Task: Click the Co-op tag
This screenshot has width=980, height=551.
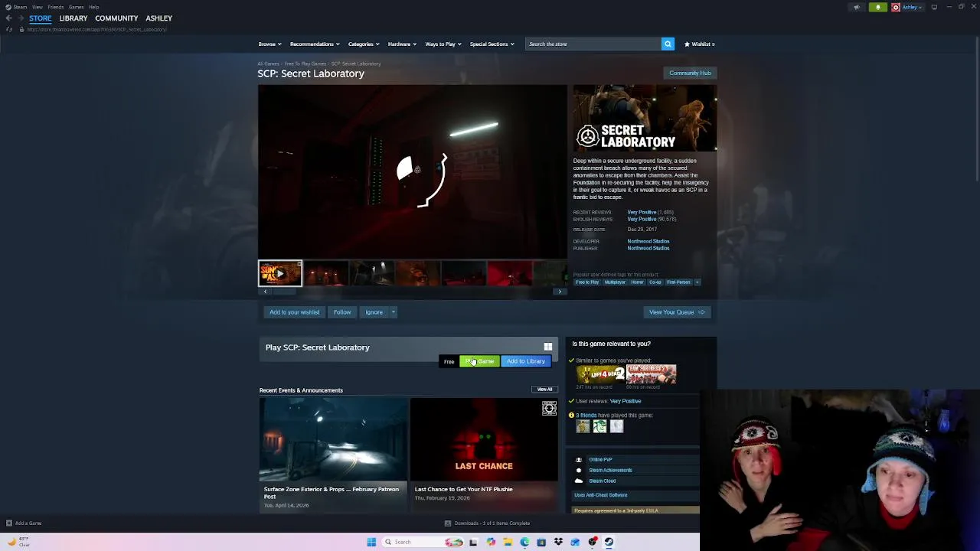Action: (655, 282)
